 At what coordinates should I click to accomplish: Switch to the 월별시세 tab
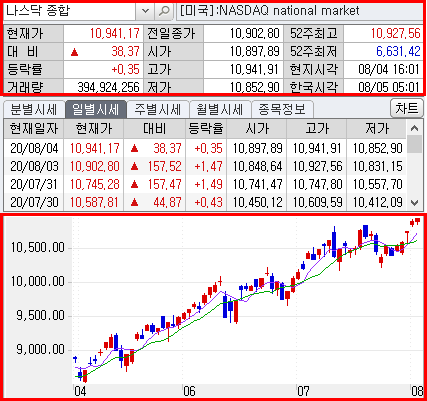220,109
